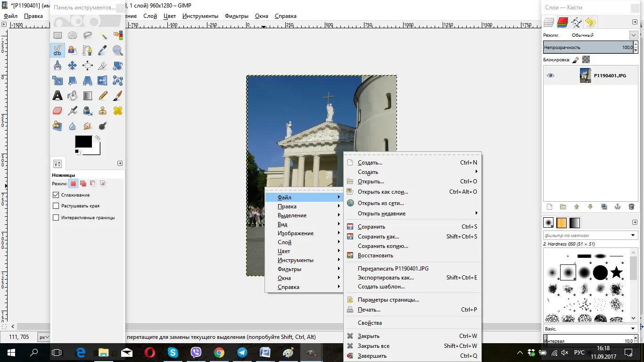Select the Flip tool
The width and height of the screenshot is (644, 362).
103,80
